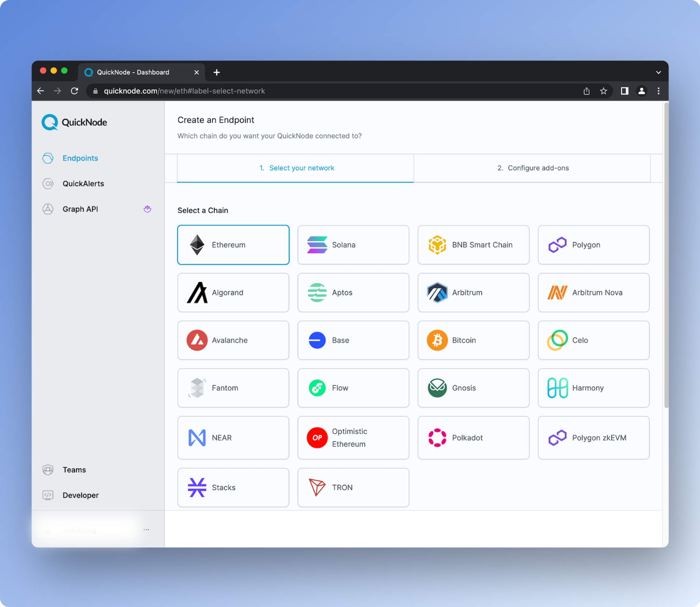
Task: Open Teams in the sidebar
Action: (74, 470)
